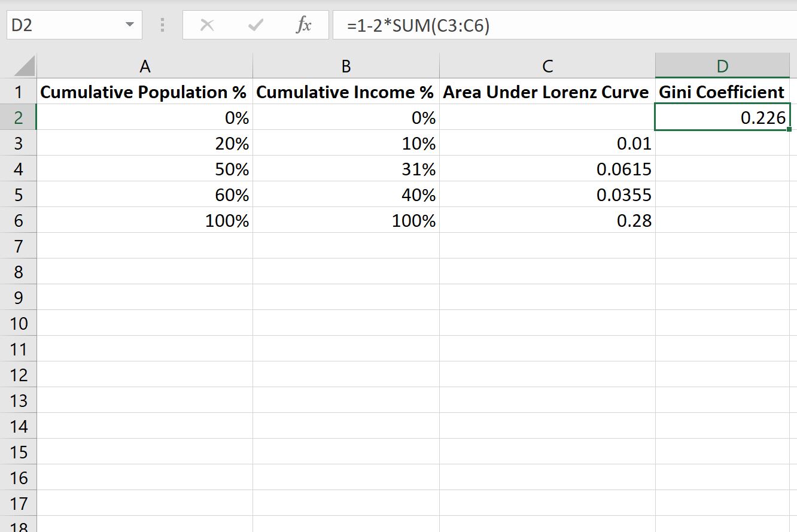Select cell C6 containing 0.28

tap(547, 220)
